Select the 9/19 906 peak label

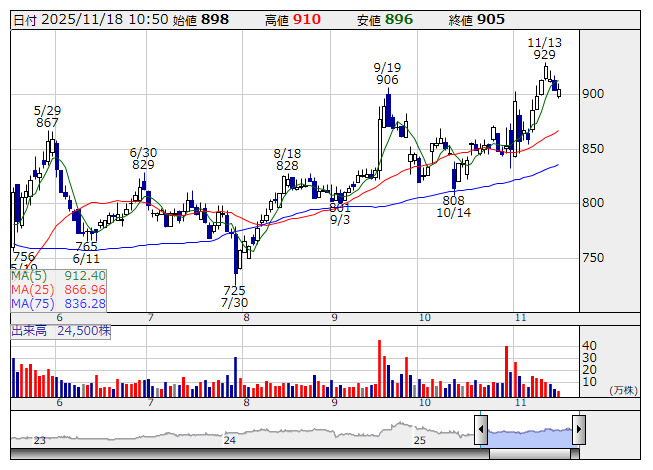pos(387,74)
